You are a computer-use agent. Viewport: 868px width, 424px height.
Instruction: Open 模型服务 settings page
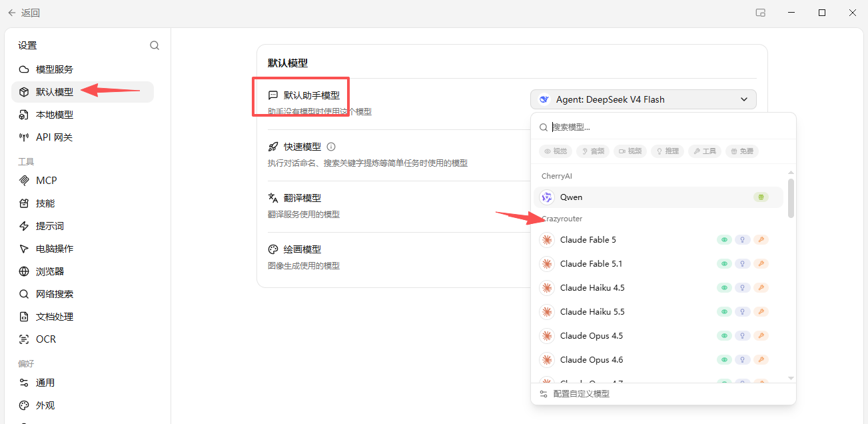[83, 69]
